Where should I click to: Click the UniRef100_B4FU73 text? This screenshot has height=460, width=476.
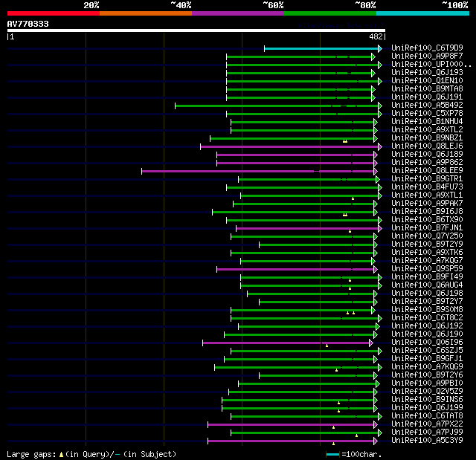(x=427, y=187)
